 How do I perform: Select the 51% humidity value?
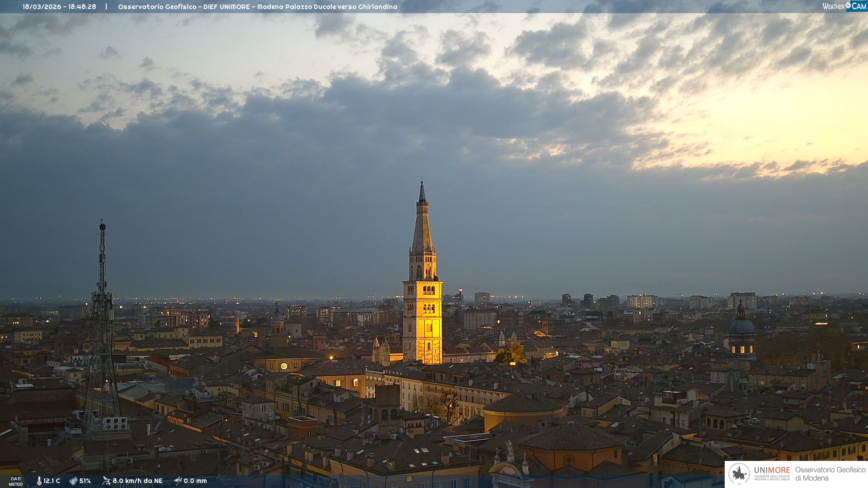[x=85, y=481]
